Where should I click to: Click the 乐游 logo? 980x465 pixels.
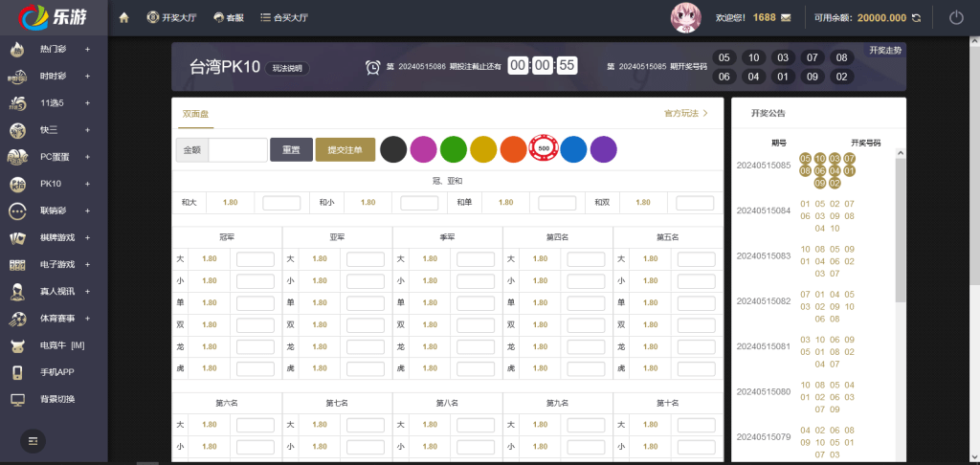point(54,17)
